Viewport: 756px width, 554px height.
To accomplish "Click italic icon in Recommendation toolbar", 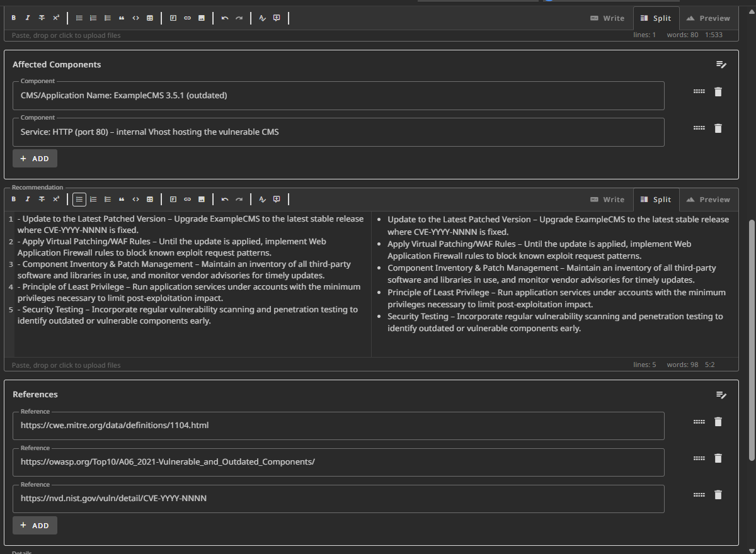I will coord(28,200).
